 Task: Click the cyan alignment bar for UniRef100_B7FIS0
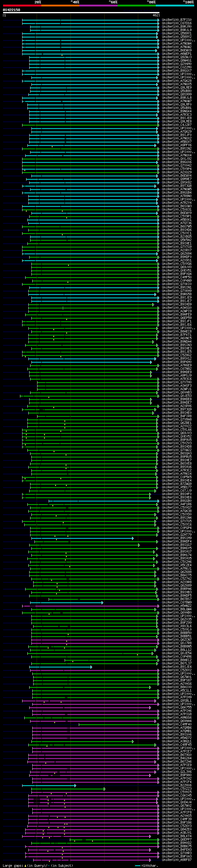90,20
